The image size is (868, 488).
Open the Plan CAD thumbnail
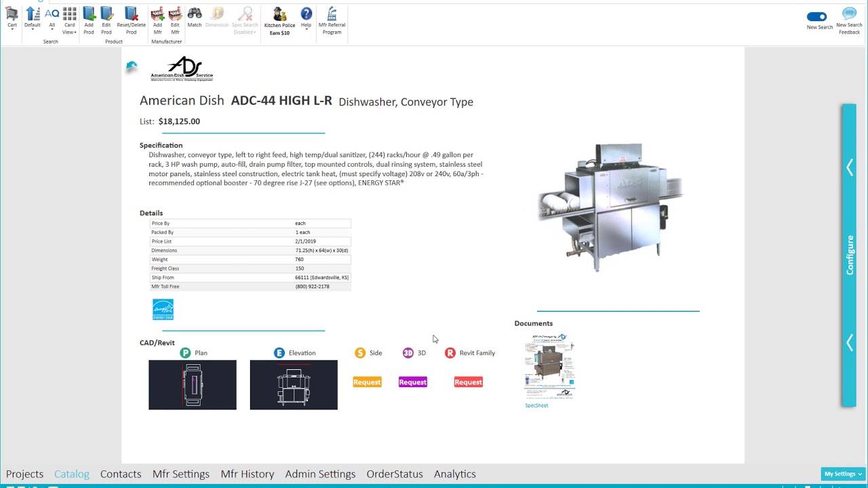click(x=193, y=385)
